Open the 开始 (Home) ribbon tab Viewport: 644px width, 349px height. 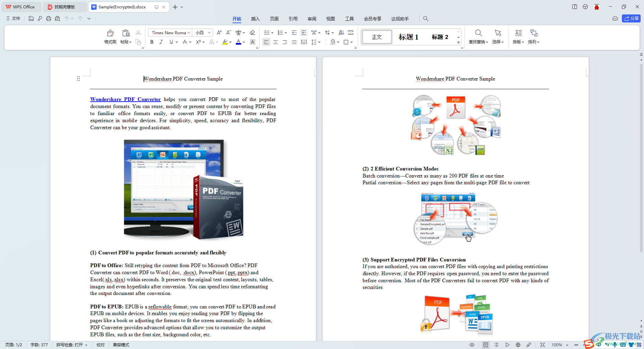237,19
